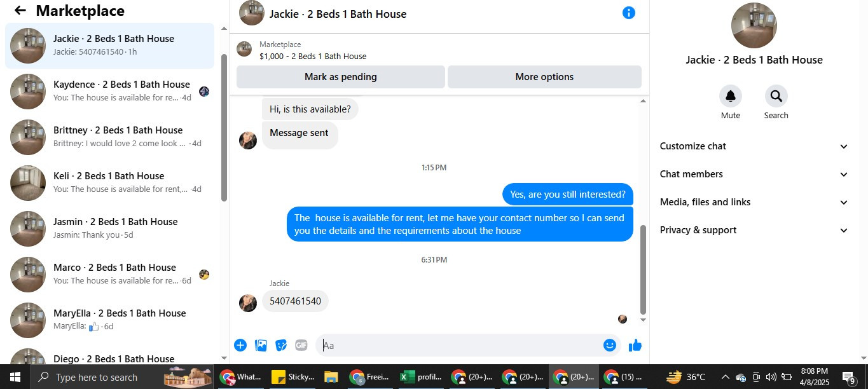Image resolution: width=868 pixels, height=389 pixels.
Task: Click the back arrow beside Marketplace
Action: [x=20, y=10]
